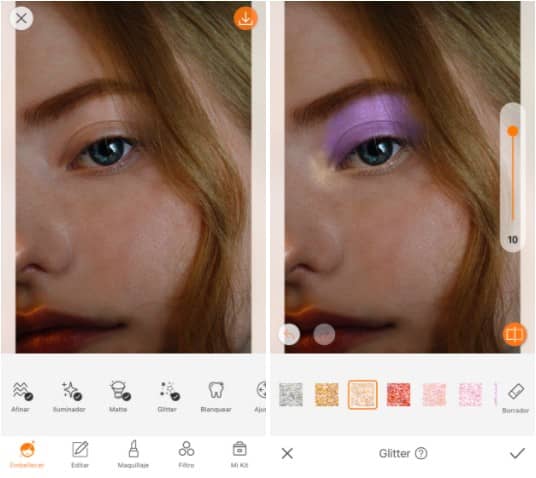536x478 pixels.
Task: Switch to the Embellecer tab
Action: pos(27,455)
